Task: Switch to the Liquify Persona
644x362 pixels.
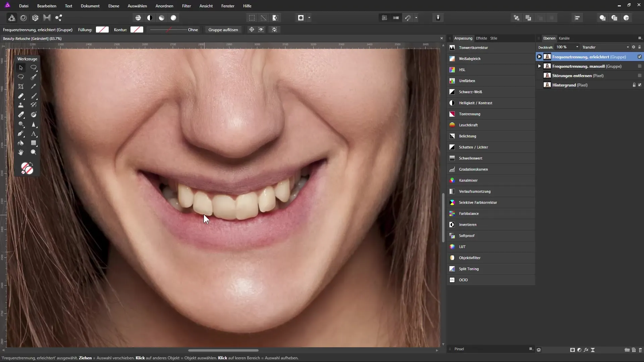Action: point(23,18)
